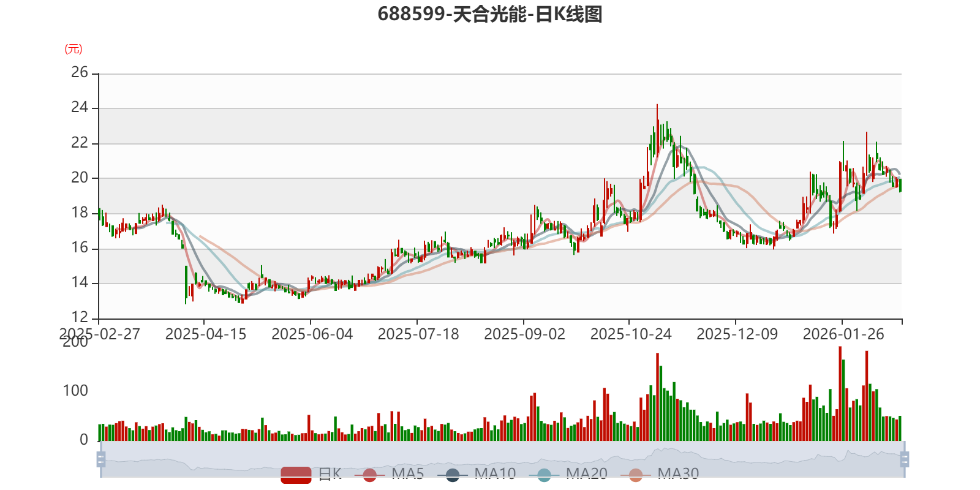Click the 2025-06-04 date label
Screen dimensions: 980x490
click(312, 334)
